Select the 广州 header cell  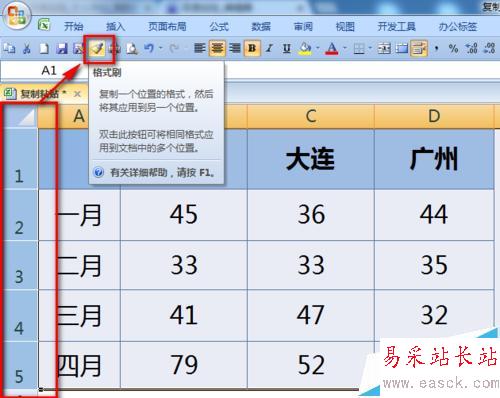click(434, 159)
